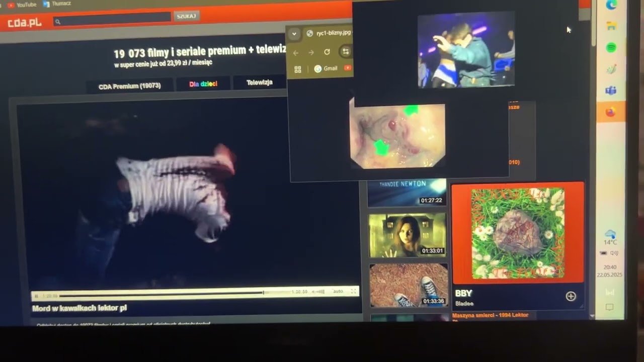644x362 pixels.
Task: Open the 01:33:01 woman thumbnail
Action: coord(408,235)
